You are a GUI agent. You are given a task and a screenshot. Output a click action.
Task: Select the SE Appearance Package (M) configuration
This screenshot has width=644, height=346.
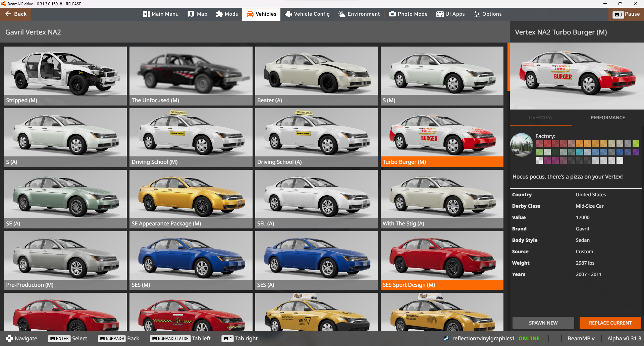191,199
